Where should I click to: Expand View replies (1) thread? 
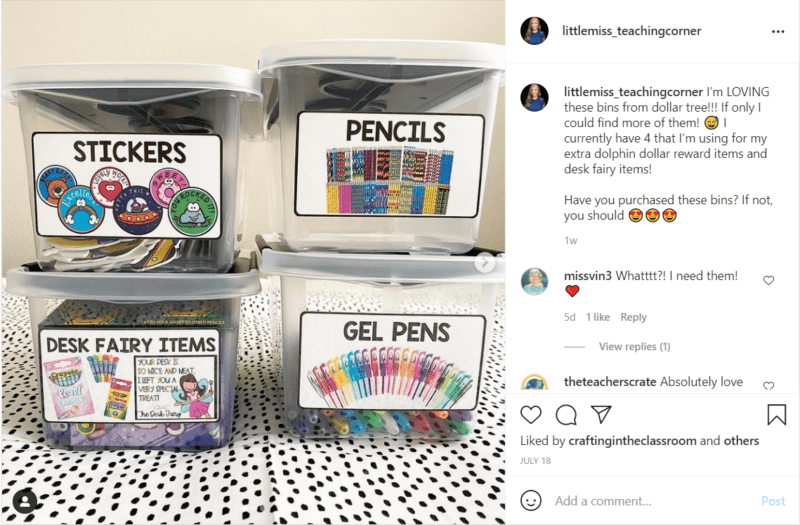[634, 346]
